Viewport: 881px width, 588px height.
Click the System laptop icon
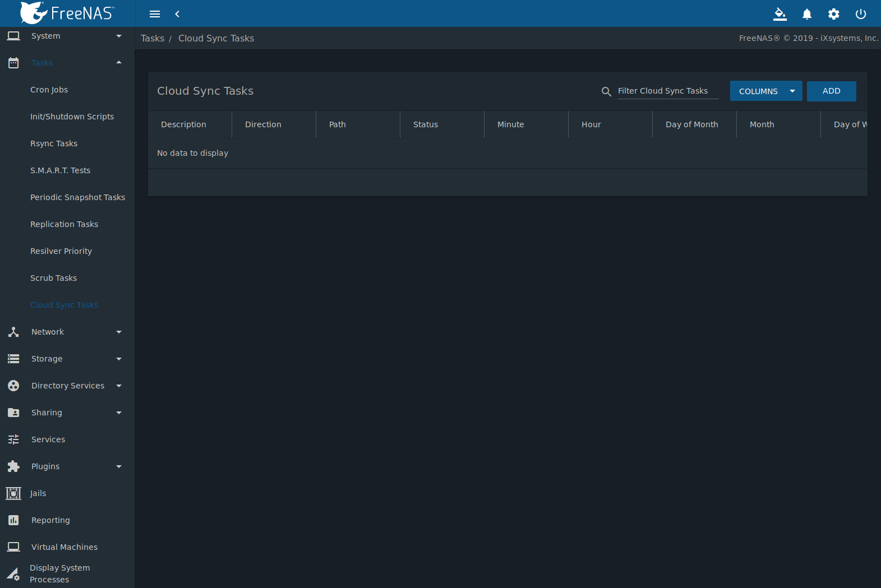coord(13,36)
